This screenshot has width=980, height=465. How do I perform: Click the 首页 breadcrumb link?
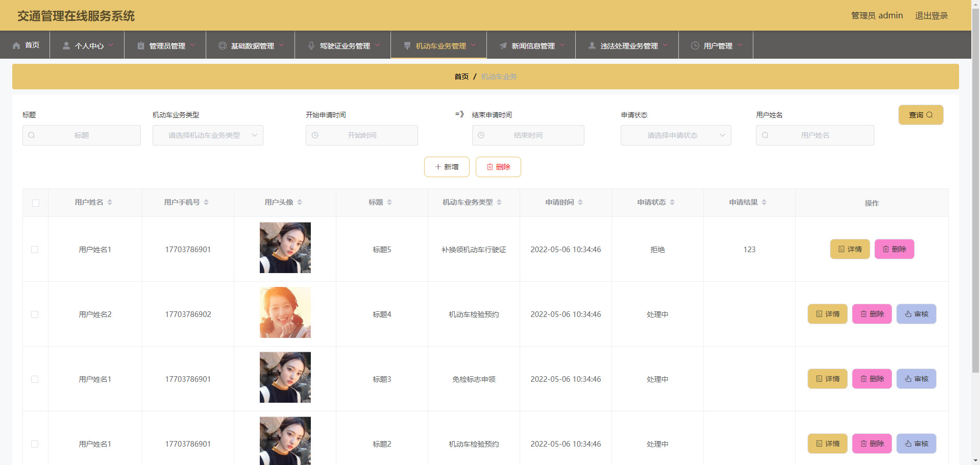pyautogui.click(x=461, y=77)
